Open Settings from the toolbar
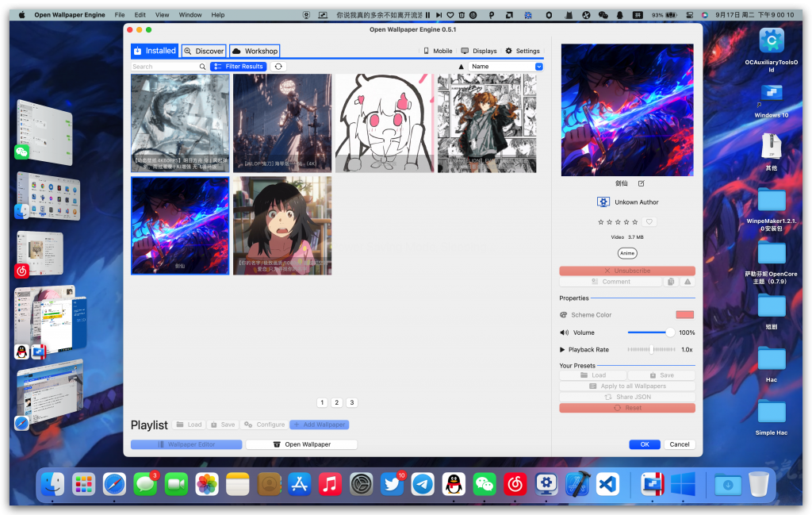This screenshot has width=812, height=515. [x=523, y=51]
